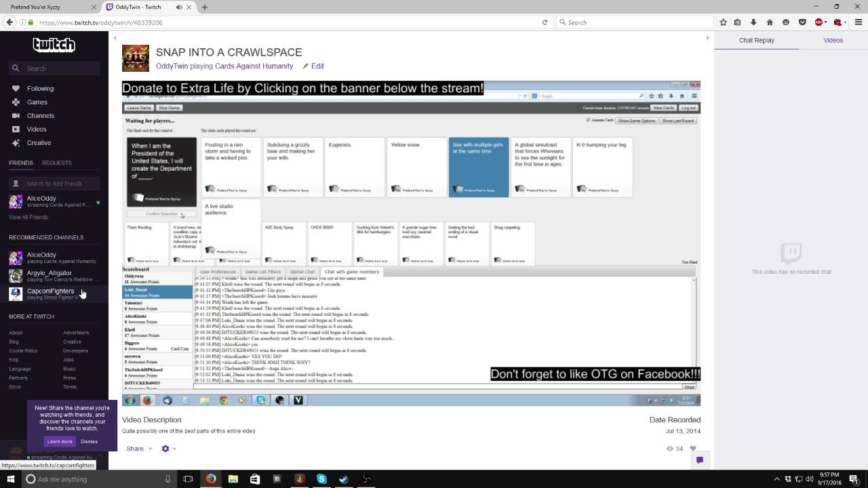Open Steam from the taskbar
This screenshot has height=488, width=868.
(344, 479)
